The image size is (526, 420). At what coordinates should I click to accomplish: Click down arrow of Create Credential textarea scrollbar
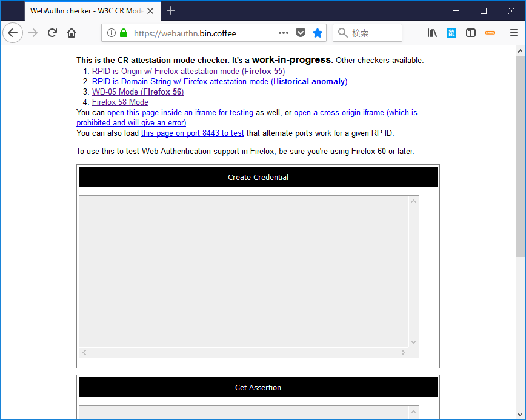(x=414, y=342)
